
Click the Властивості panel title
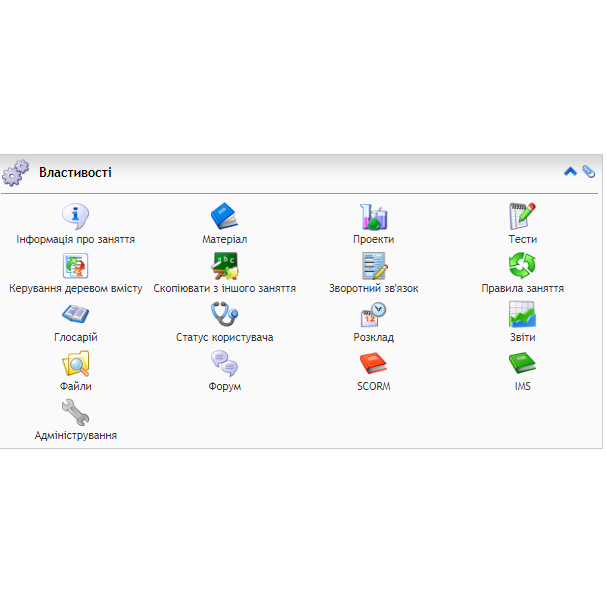75,172
